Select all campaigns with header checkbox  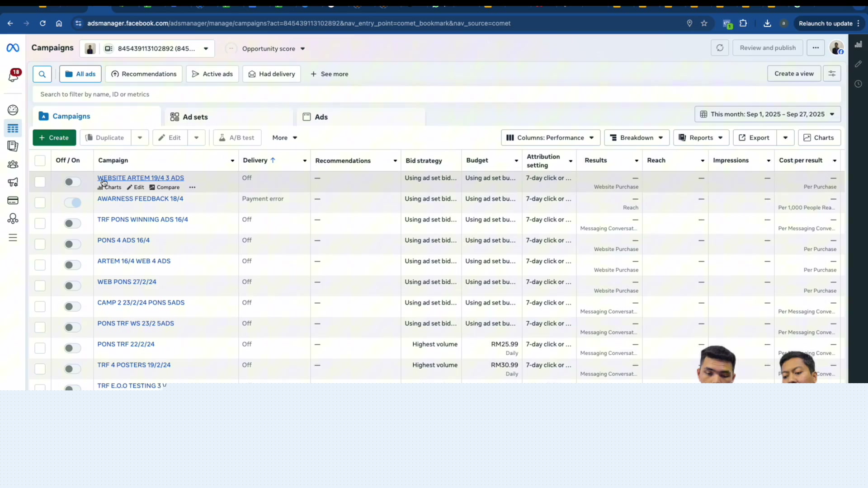click(40, 160)
